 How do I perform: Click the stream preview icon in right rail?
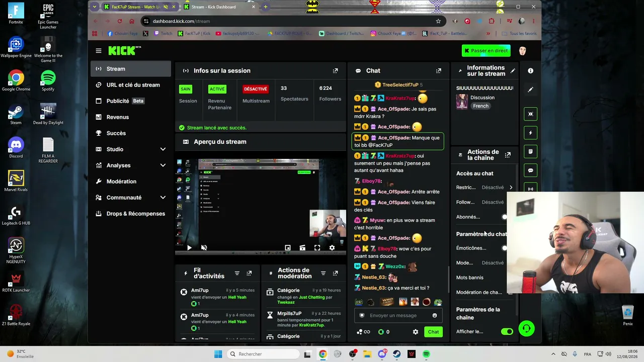[x=530, y=114]
